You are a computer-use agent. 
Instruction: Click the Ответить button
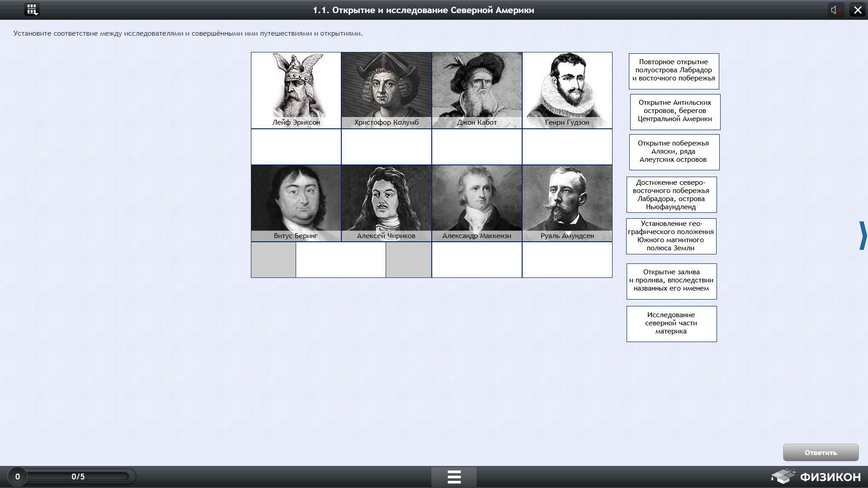point(820,452)
